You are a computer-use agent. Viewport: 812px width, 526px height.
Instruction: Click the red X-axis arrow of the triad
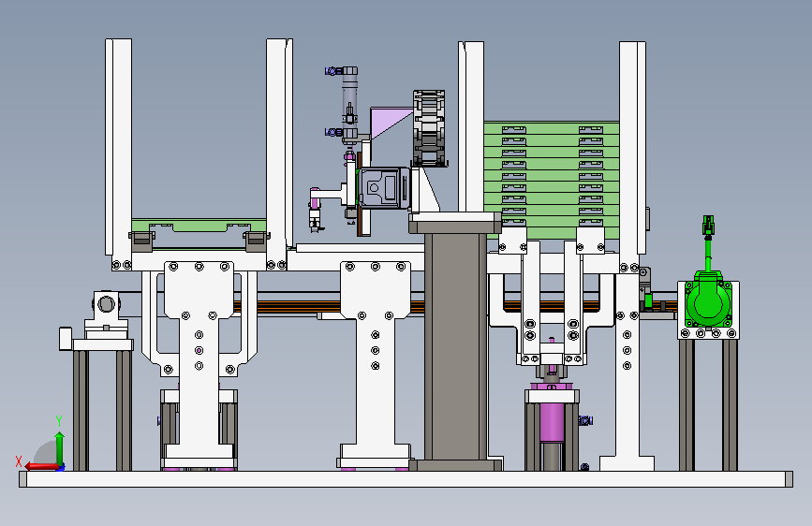(41, 466)
